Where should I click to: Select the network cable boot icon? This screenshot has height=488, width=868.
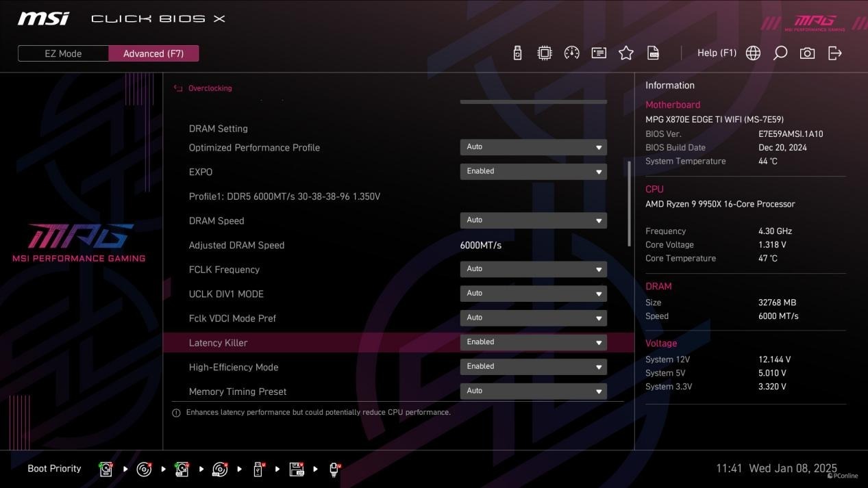coord(334,469)
